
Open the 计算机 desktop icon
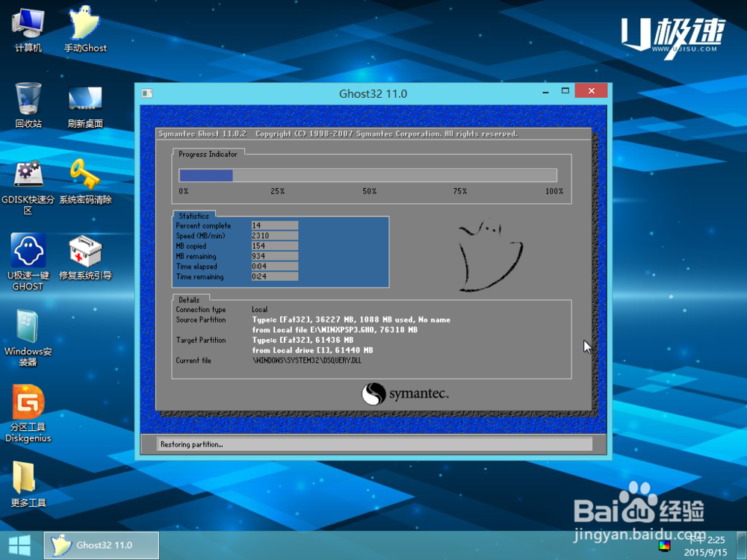point(28,30)
